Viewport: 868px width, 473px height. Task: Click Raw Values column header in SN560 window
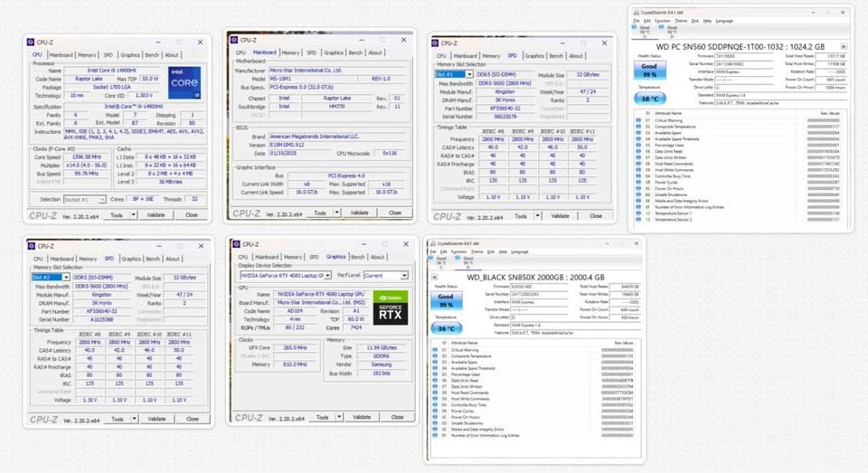click(829, 113)
